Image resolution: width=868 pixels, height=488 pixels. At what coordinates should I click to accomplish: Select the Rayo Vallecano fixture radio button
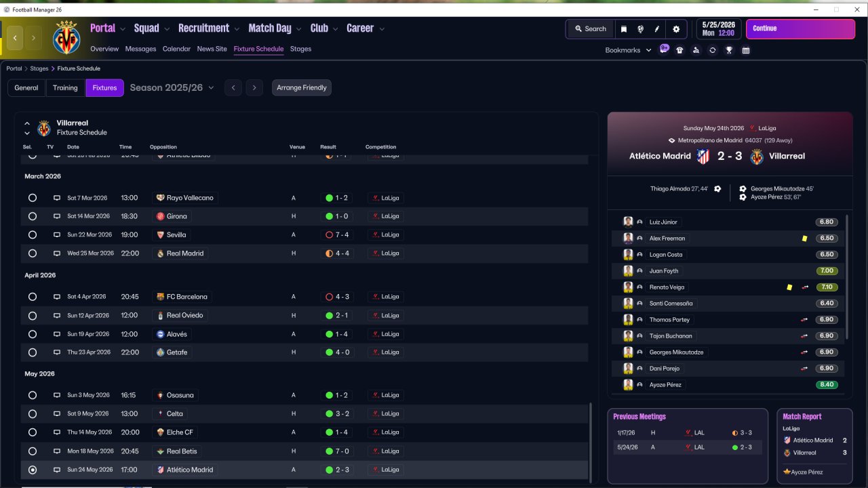click(x=33, y=198)
